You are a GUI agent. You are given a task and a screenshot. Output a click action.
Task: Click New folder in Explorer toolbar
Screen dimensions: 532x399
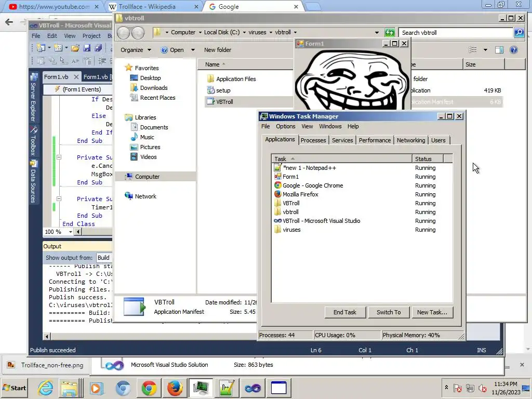[218, 50]
